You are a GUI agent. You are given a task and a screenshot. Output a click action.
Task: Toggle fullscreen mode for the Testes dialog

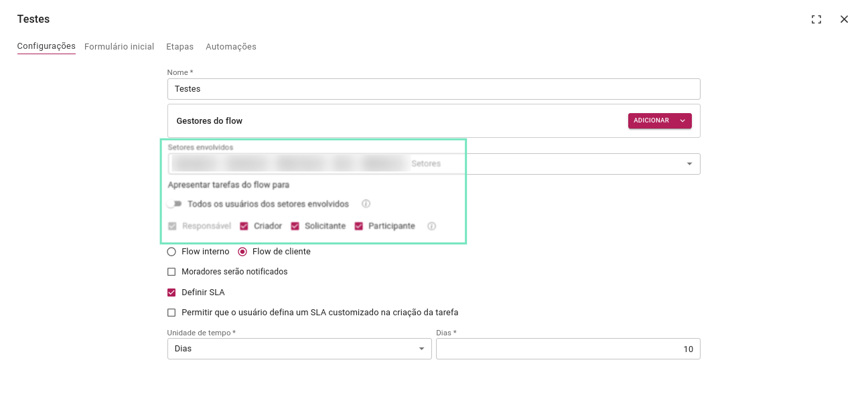click(816, 19)
